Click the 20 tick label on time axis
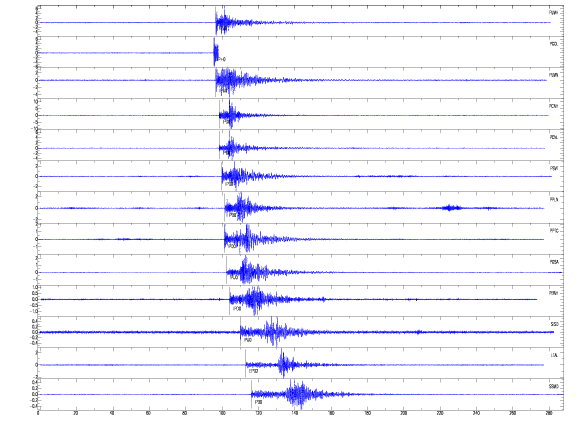580x440 pixels. (75, 413)
